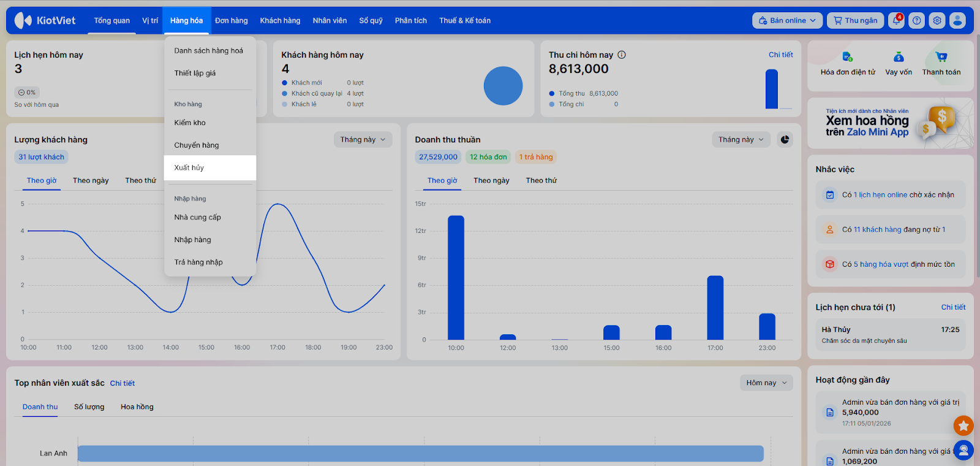Open the Thuế & Kế toán menu

465,20
